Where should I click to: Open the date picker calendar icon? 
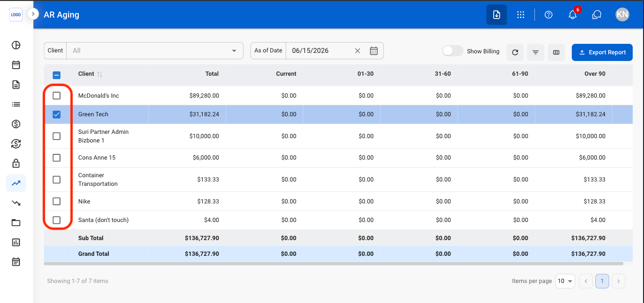374,50
